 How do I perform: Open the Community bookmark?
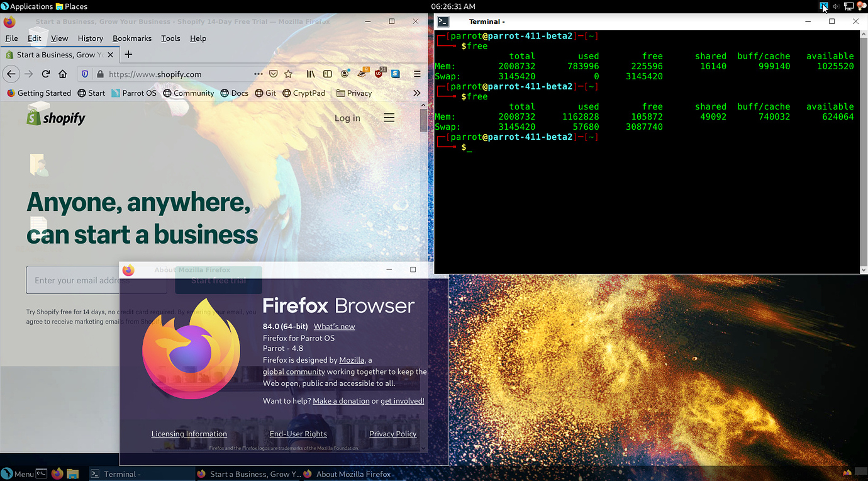click(x=188, y=93)
